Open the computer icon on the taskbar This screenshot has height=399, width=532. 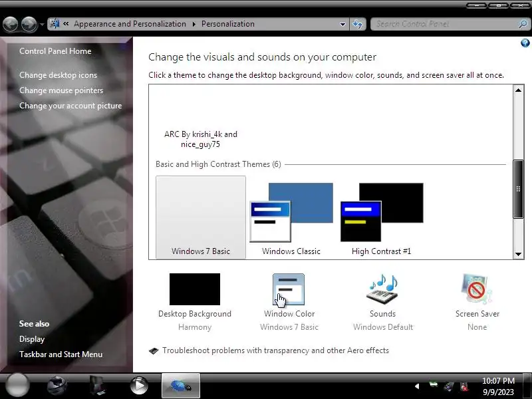98,386
